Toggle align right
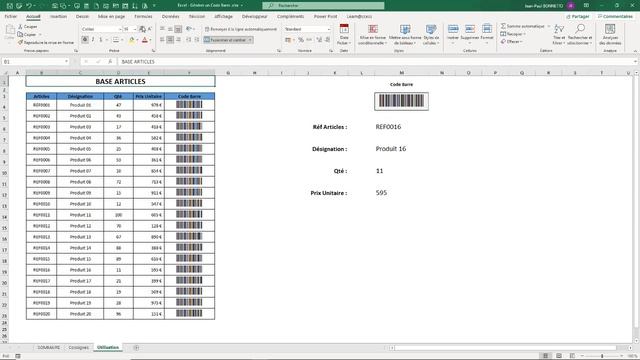 click(178, 40)
